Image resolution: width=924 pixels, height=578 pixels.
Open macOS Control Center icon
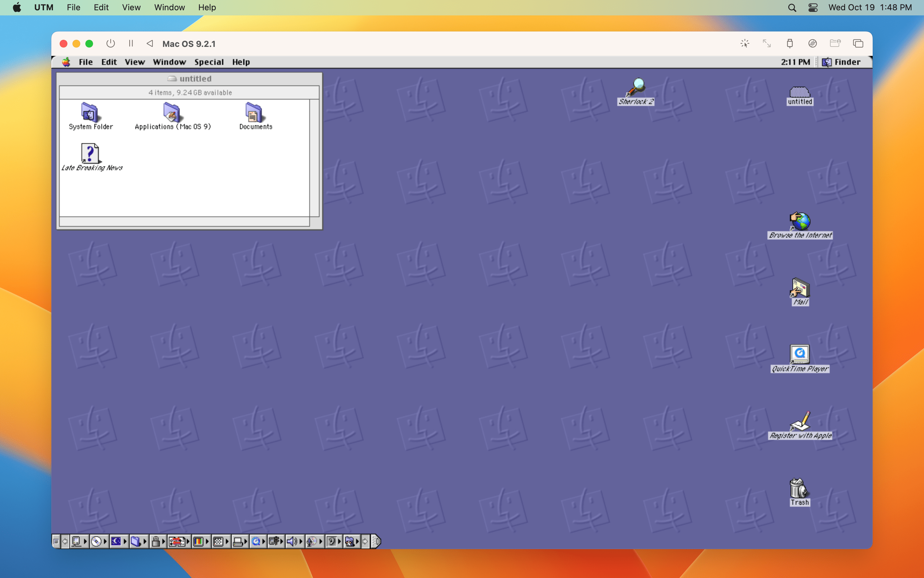813,8
